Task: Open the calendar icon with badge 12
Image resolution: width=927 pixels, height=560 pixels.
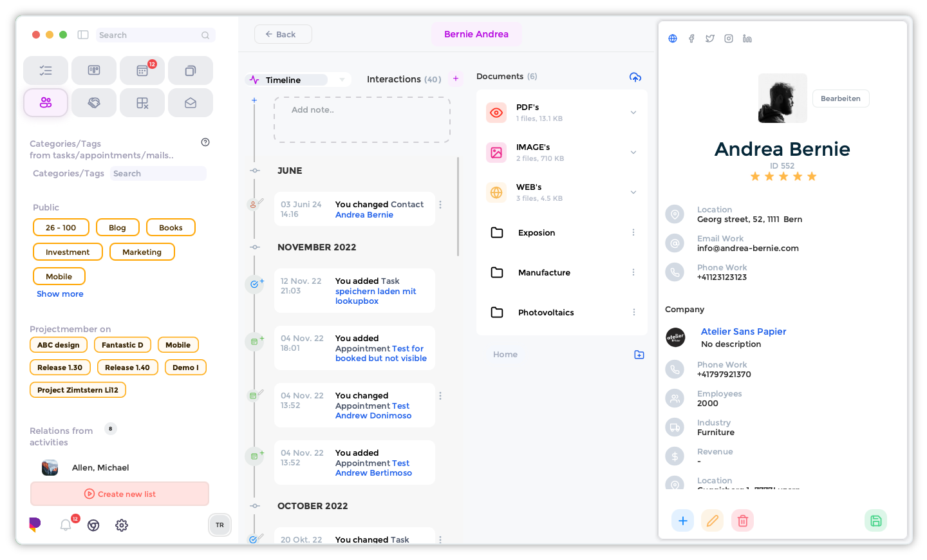Action: coord(142,71)
